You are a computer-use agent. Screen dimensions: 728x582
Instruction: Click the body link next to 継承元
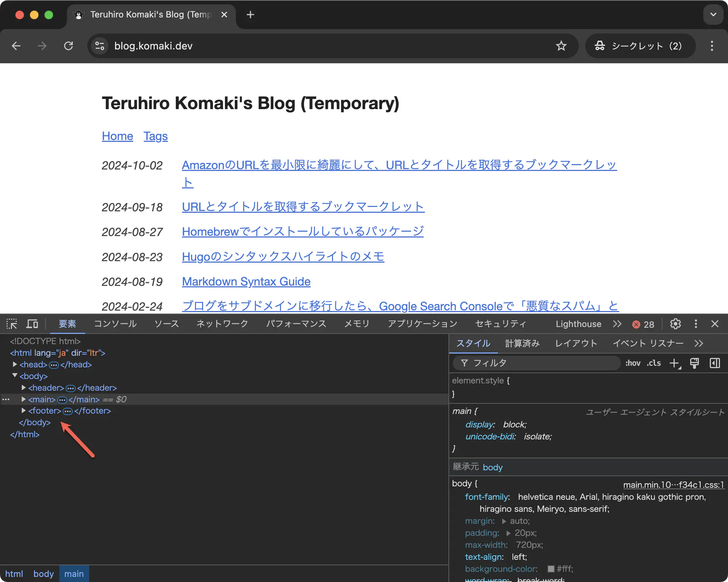coord(492,467)
